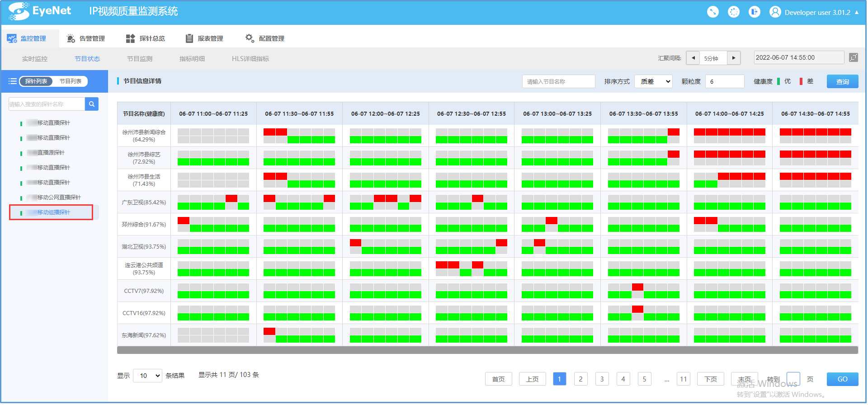Image resolution: width=868 pixels, height=405 pixels.
Task: Open the 排序方式 sort dropdown
Action: tap(653, 81)
